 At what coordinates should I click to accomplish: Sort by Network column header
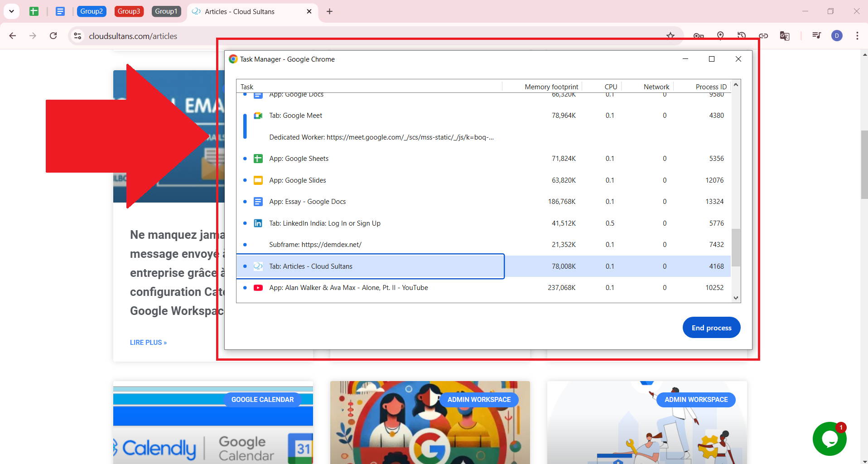[647, 87]
